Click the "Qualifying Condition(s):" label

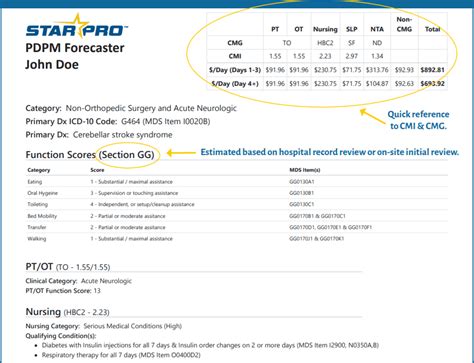(x=61, y=336)
